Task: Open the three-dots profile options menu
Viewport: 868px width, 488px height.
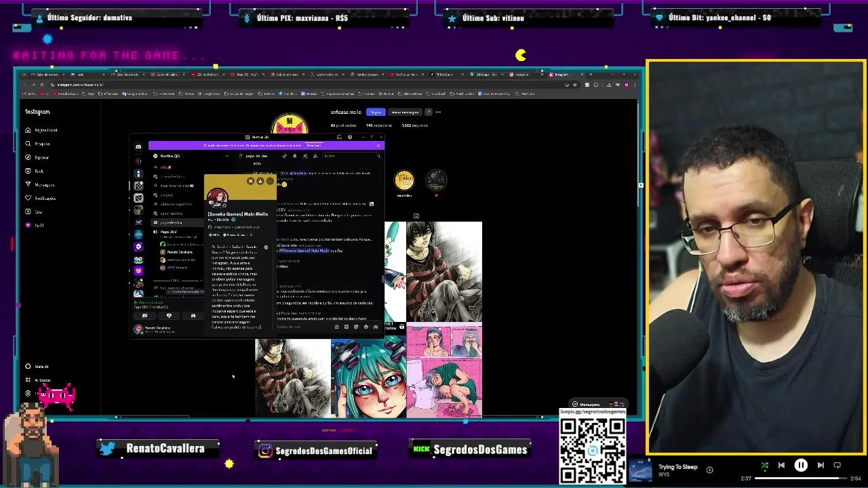Action: [438, 112]
